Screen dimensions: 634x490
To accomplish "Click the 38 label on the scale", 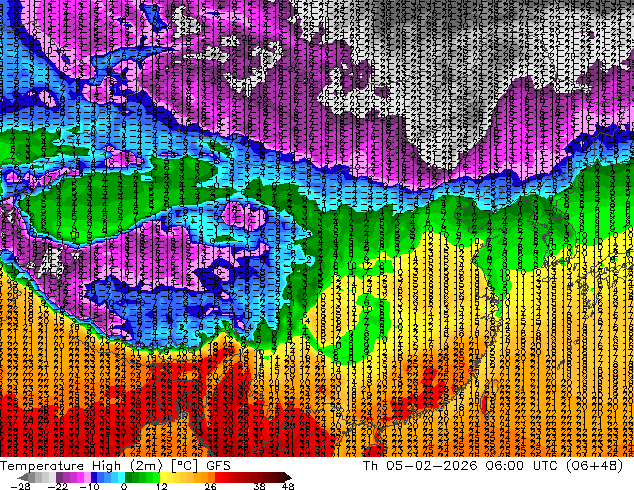I will [x=260, y=486].
